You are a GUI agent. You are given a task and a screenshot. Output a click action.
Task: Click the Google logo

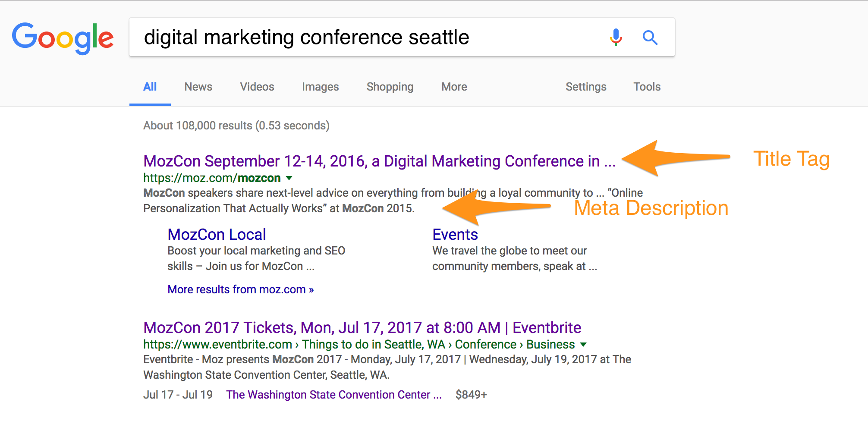(63, 38)
